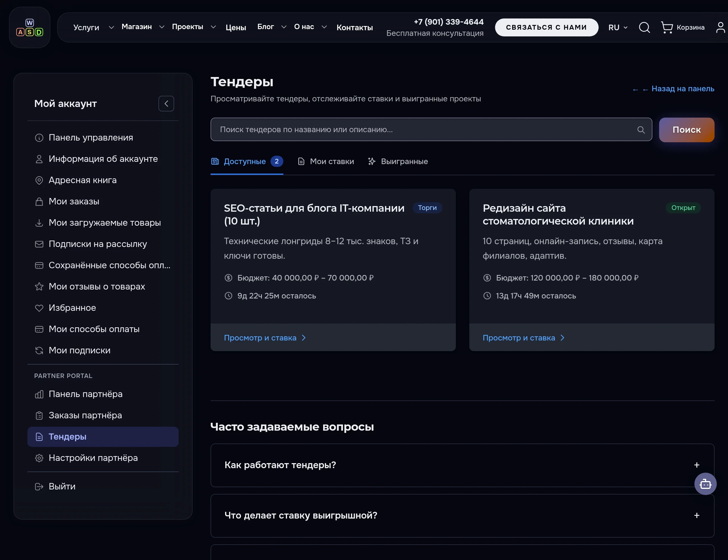Click the Поиск button
This screenshot has width=728, height=560.
686,130
